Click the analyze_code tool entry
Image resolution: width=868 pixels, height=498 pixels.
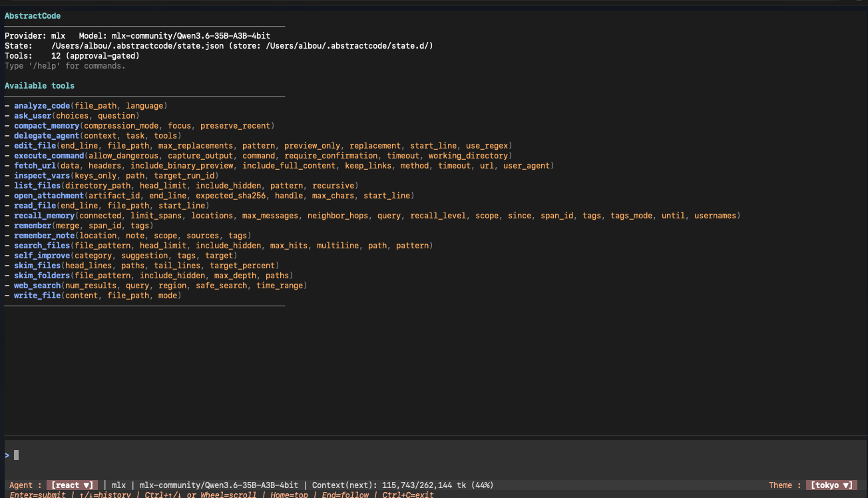click(85, 106)
